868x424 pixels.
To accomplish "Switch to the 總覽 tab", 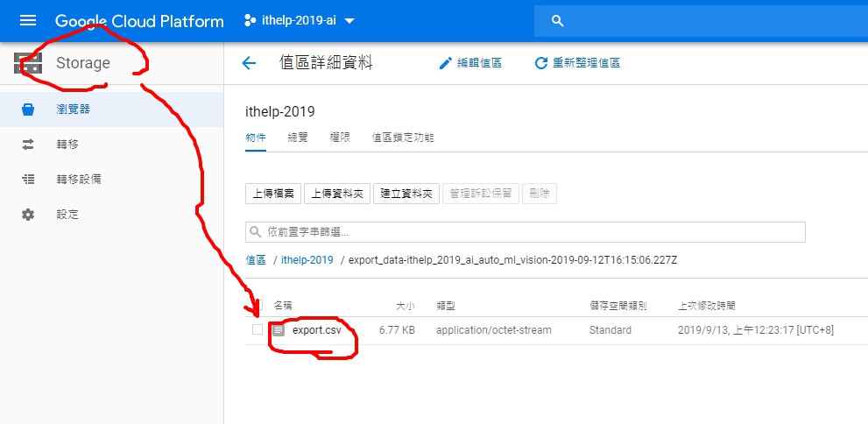I will (298, 138).
